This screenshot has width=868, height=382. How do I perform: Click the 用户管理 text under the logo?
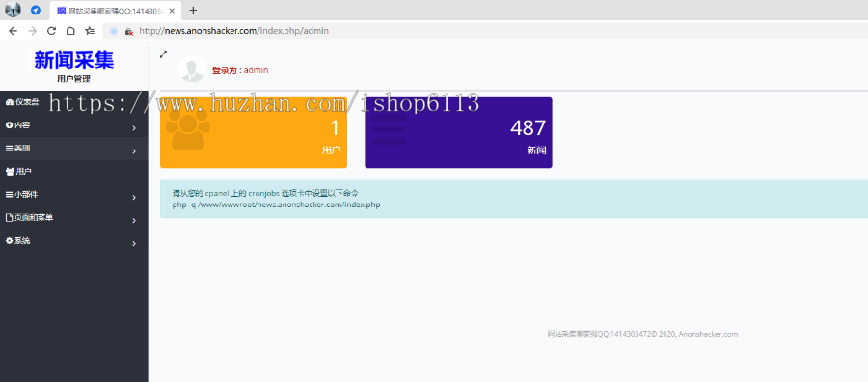[x=73, y=79]
